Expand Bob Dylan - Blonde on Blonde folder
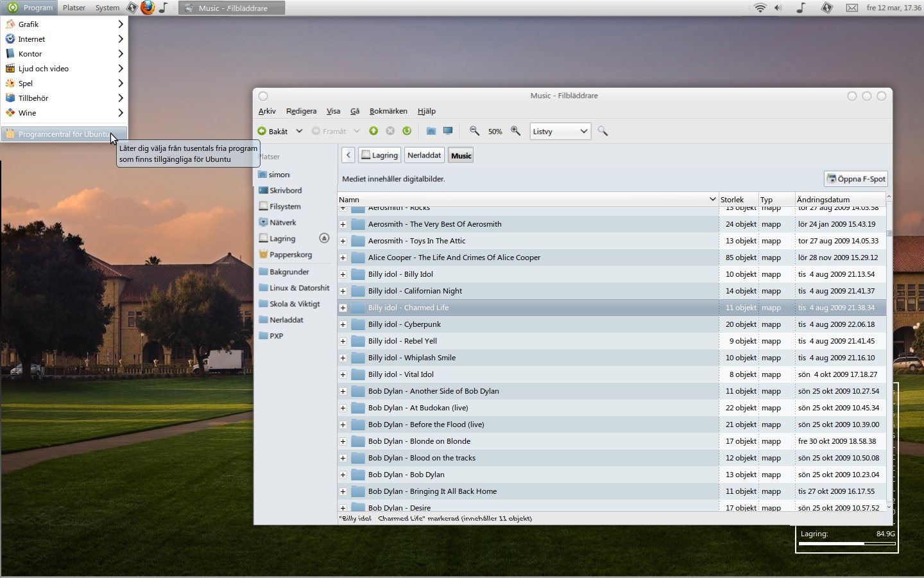This screenshot has width=924, height=578. coord(343,441)
